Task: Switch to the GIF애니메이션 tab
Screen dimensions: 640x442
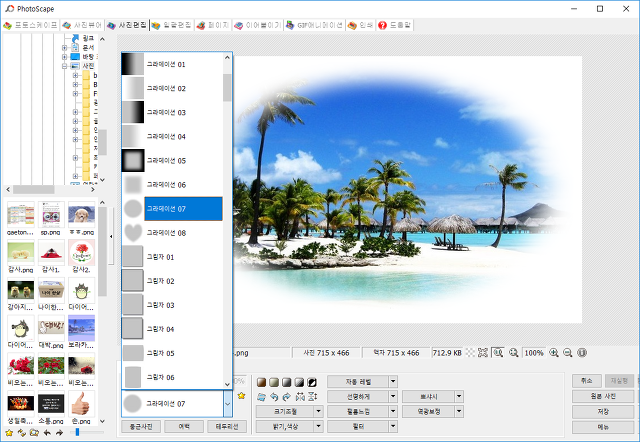Action: (315, 25)
